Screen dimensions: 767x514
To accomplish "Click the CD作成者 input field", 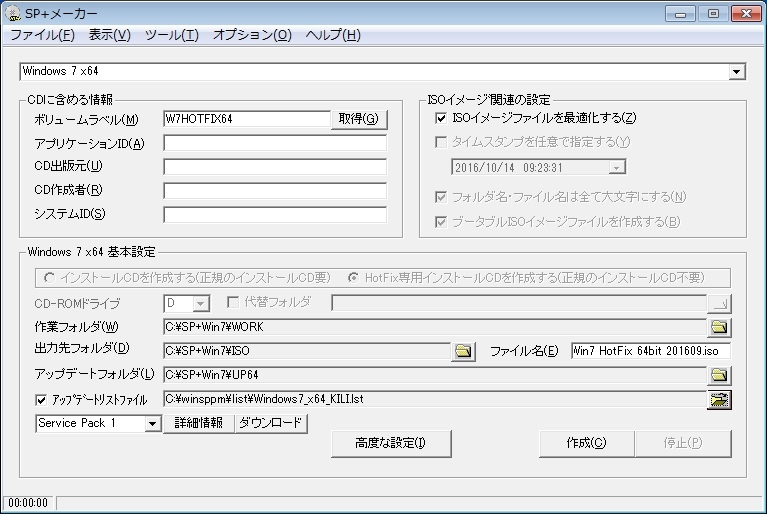I will click(275, 191).
